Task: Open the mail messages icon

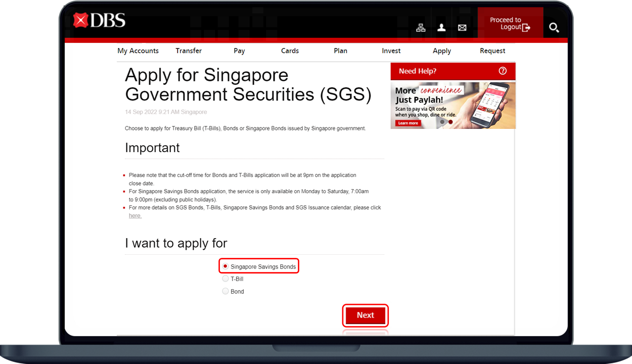Action: coord(462,28)
